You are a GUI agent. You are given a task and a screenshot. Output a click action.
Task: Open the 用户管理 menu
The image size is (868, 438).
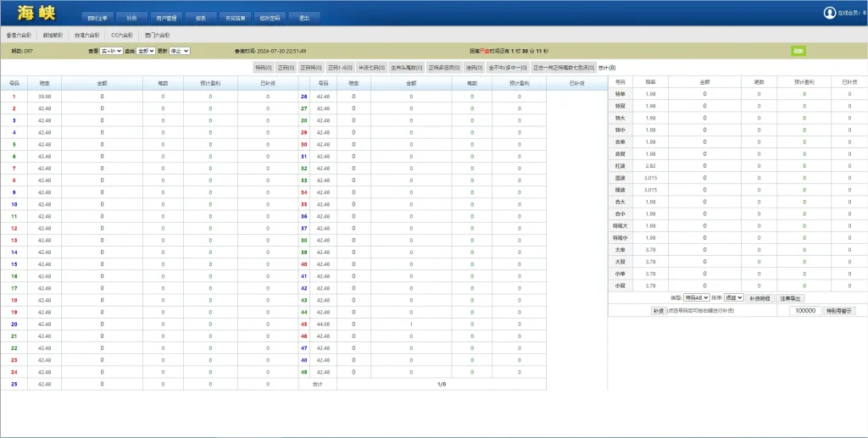(x=166, y=18)
